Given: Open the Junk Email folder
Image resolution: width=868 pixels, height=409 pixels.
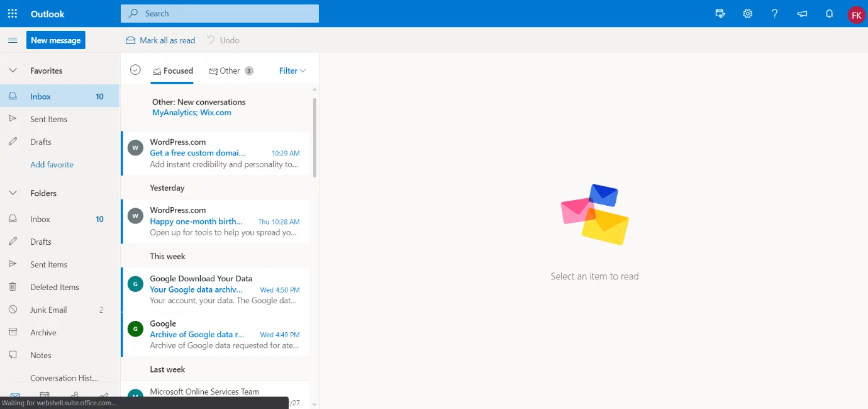Looking at the screenshot, I should point(60,310).
